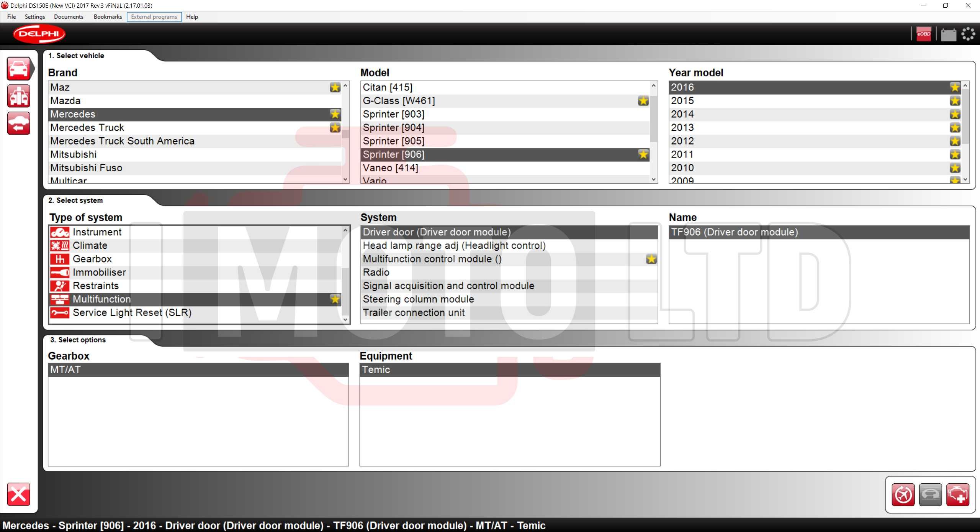The width and height of the screenshot is (980, 532).
Task: Click the VCI connection dots icon
Action: pyautogui.click(x=968, y=34)
